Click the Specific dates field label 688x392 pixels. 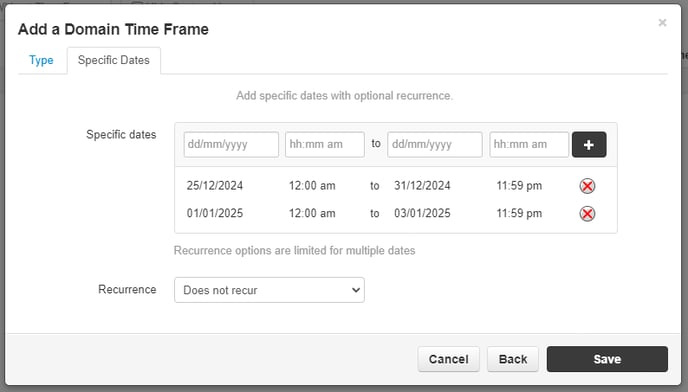tap(121, 135)
